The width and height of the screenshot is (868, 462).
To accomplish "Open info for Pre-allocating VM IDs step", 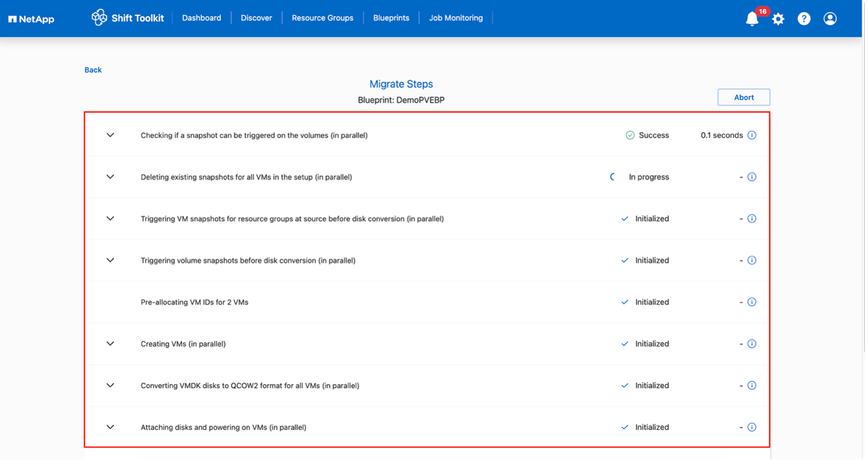I will pos(751,302).
